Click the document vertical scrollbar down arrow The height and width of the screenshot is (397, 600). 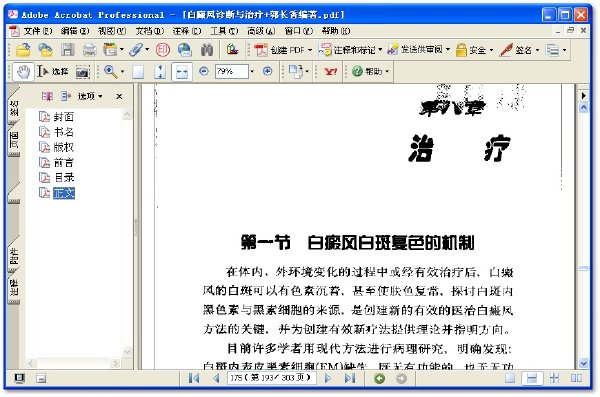(584, 363)
